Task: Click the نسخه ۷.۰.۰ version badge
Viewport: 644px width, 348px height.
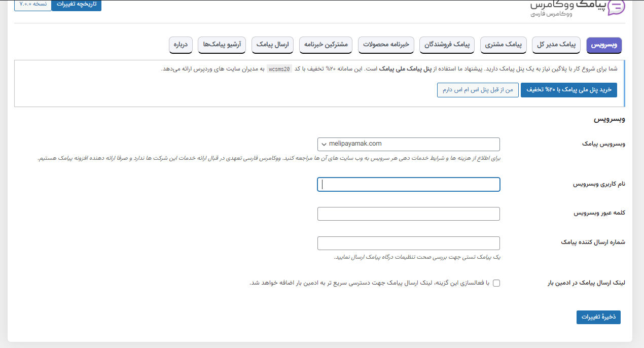Action: point(33,4)
